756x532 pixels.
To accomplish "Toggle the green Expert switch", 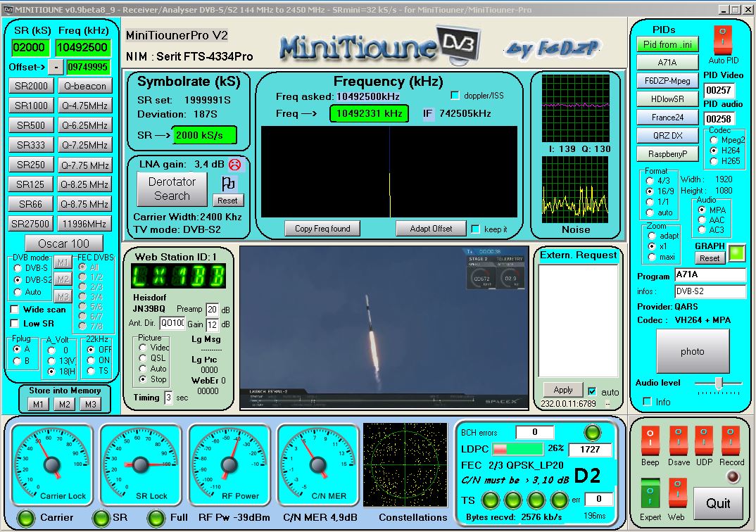I will pyautogui.click(x=650, y=493).
